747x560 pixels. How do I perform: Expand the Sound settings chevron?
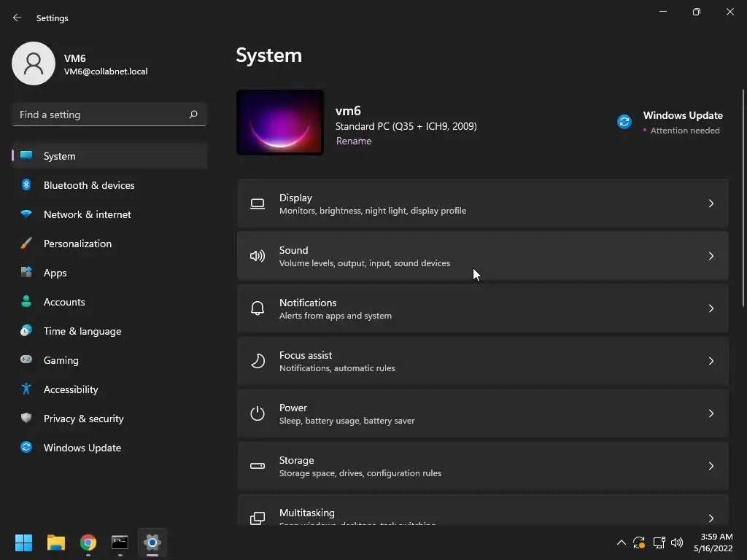(711, 256)
